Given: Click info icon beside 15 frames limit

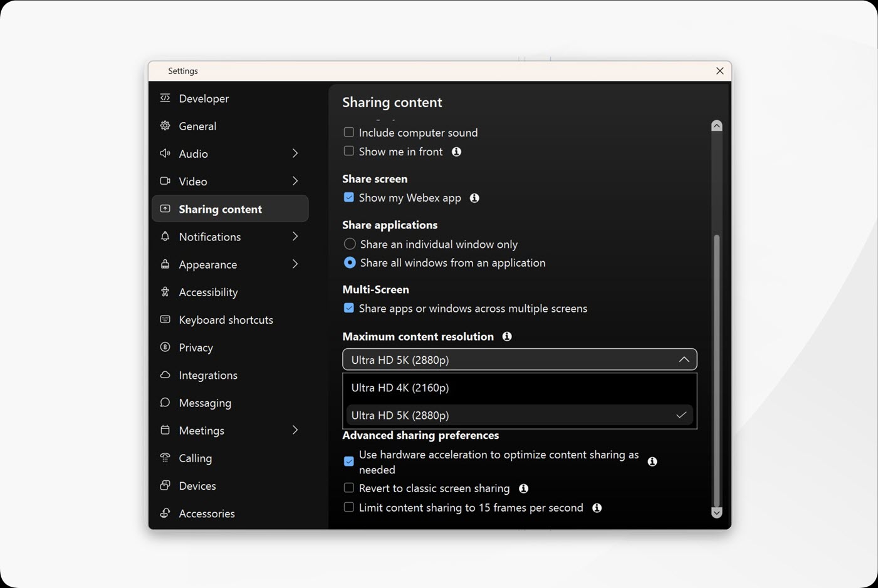Looking at the screenshot, I should click(597, 508).
